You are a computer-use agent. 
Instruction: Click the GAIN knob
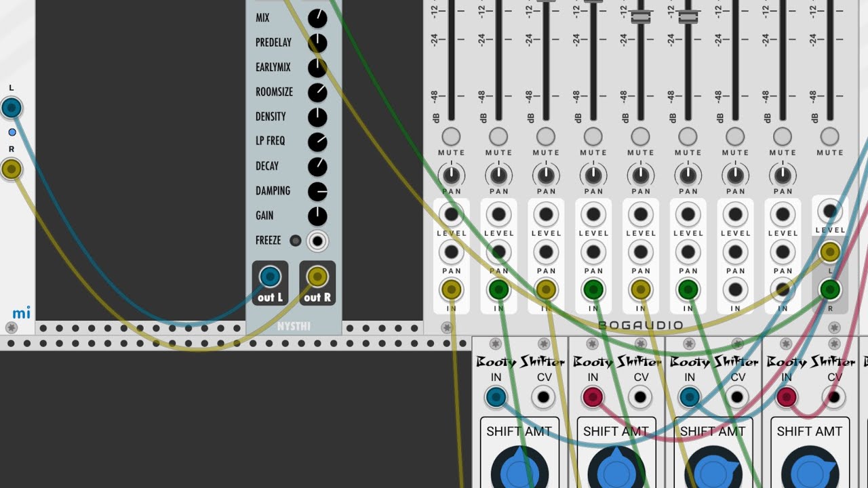coord(317,216)
